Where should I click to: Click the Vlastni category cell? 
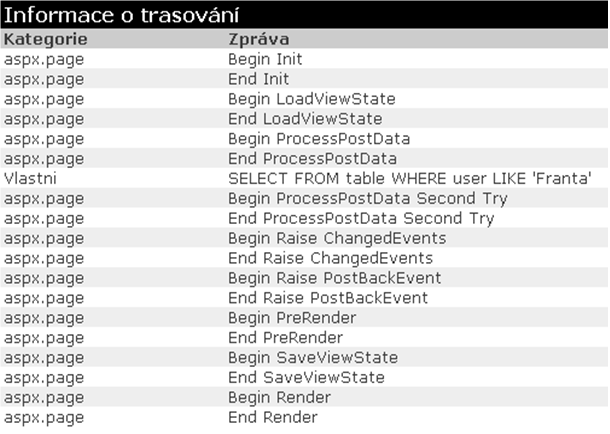click(30, 178)
